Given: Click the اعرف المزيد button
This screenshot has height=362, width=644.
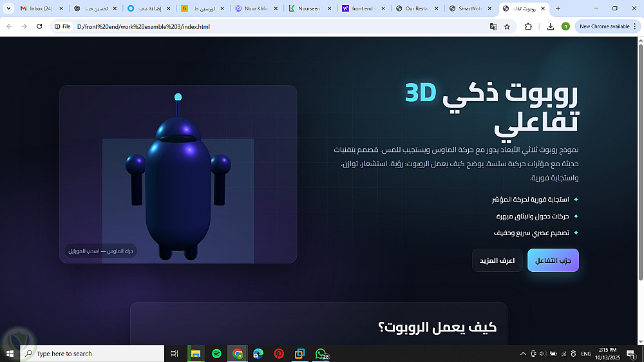Looking at the screenshot, I should pyautogui.click(x=497, y=260).
